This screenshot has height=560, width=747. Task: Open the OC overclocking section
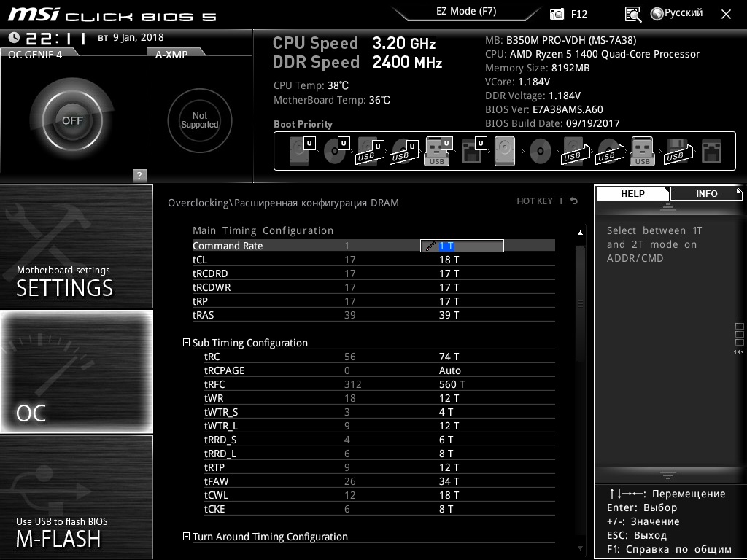pyautogui.click(x=76, y=372)
